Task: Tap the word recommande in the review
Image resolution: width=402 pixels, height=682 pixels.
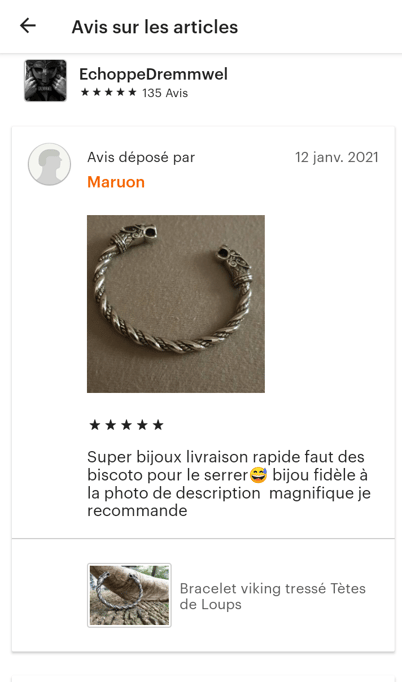Action: pos(137,511)
